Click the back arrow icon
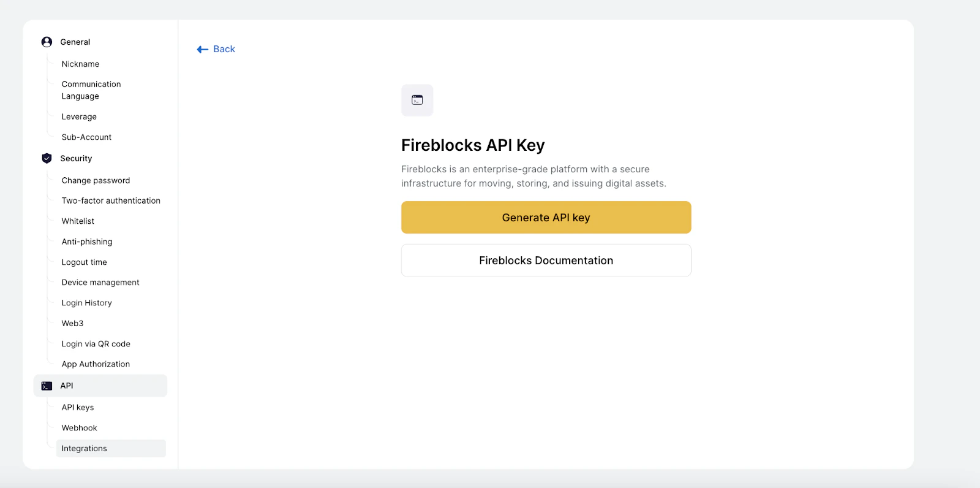The width and height of the screenshot is (980, 488). point(202,49)
